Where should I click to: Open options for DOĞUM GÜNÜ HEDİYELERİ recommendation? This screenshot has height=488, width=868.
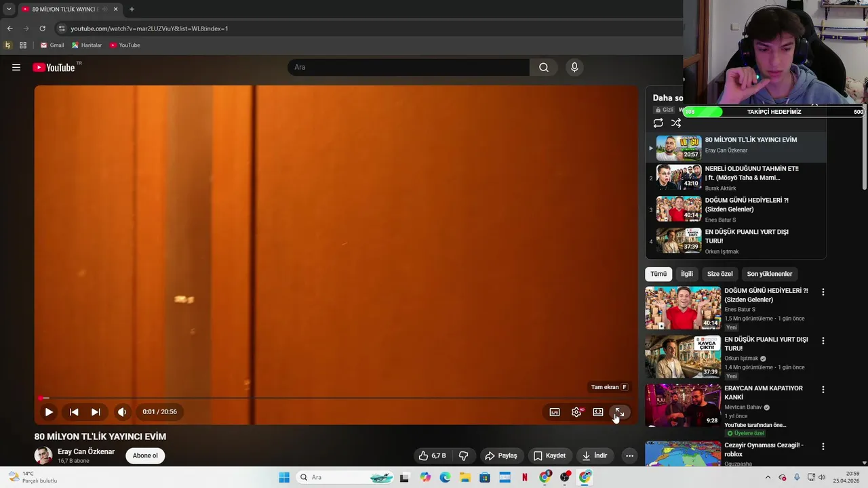point(823,292)
